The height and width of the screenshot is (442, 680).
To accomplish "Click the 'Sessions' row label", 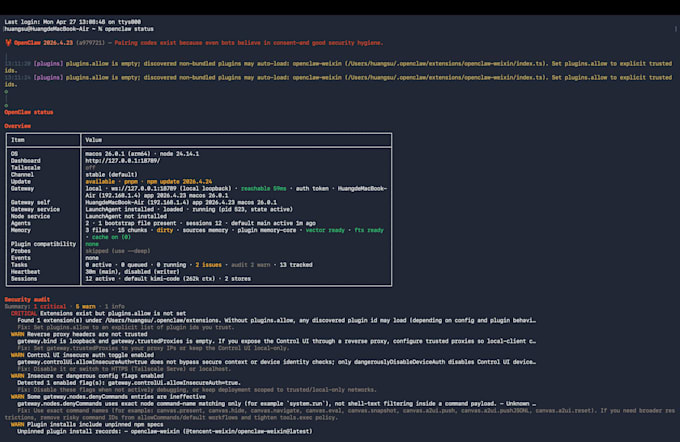I will point(24,278).
